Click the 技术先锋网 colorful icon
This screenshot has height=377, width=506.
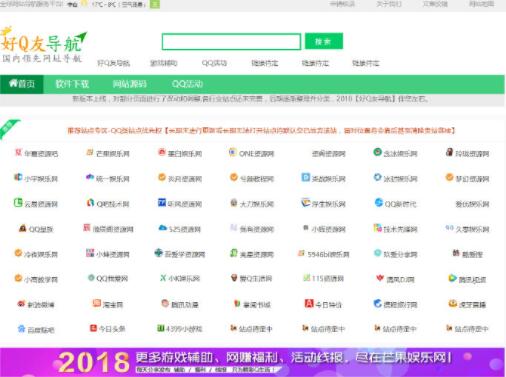click(377, 228)
